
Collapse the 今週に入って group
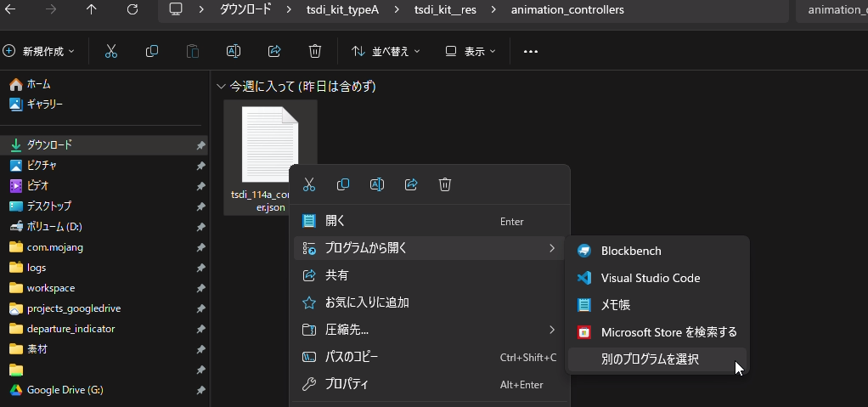[221, 87]
